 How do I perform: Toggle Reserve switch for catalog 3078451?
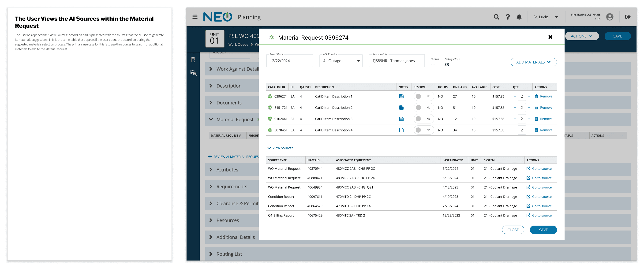pos(423,130)
